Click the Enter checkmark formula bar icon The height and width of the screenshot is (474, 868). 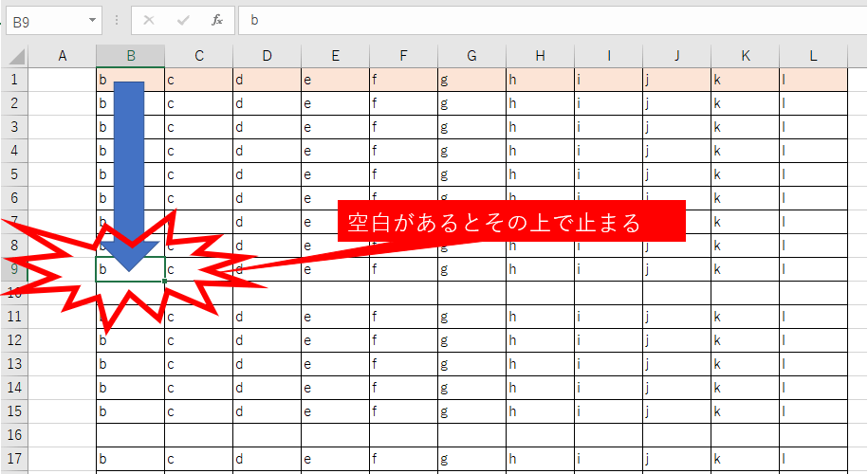click(x=183, y=20)
